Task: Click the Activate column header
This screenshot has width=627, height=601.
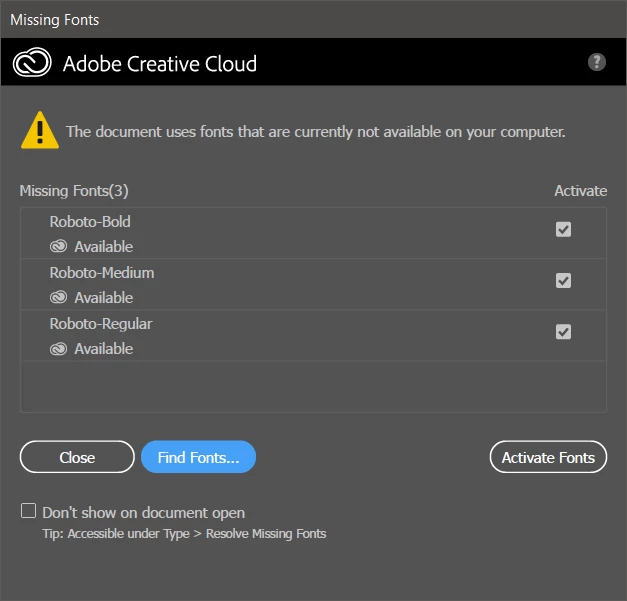Action: [581, 191]
